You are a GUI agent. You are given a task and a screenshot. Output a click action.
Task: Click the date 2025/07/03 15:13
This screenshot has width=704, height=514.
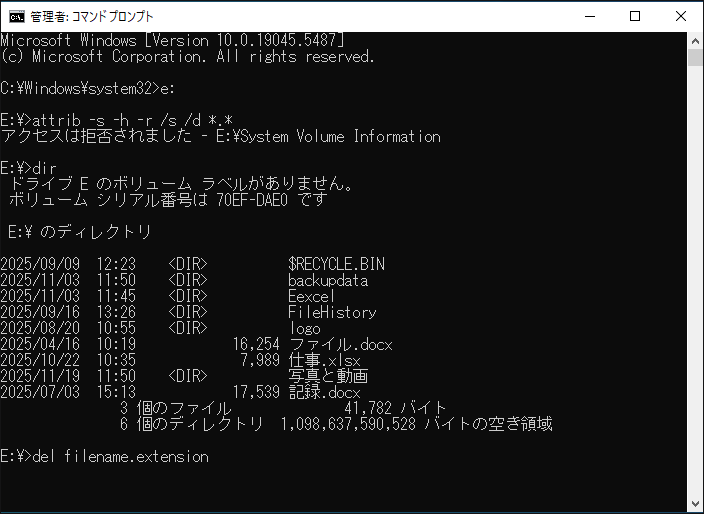coord(68,393)
